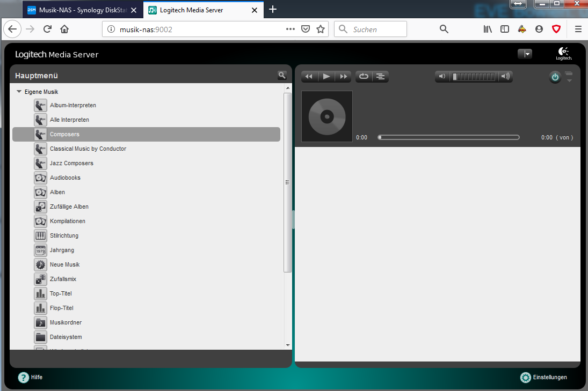588x391 pixels.
Task: Go to the browser home page
Action: [64, 29]
